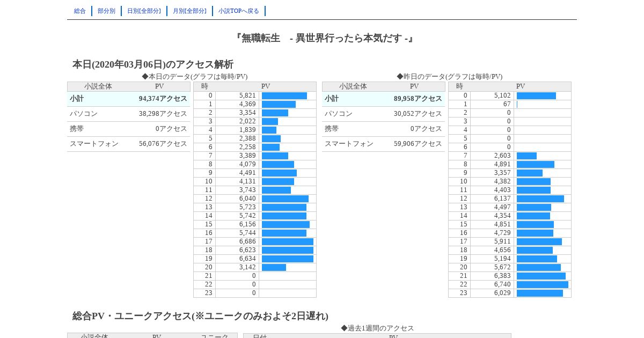
Task: Click today's PV value 6,156
Action: point(247,224)
